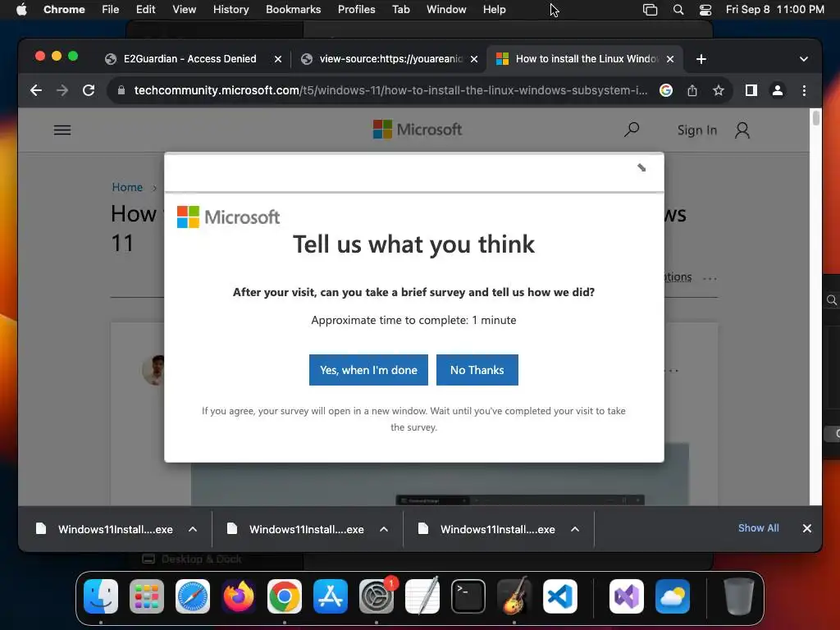Close the view-source tab
The width and height of the screenshot is (840, 630).
tap(474, 59)
